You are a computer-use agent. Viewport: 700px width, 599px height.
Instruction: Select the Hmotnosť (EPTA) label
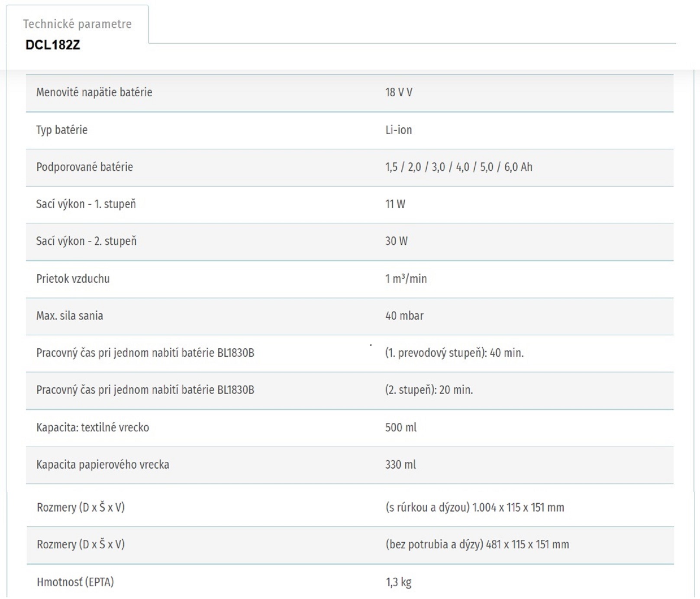75,582
